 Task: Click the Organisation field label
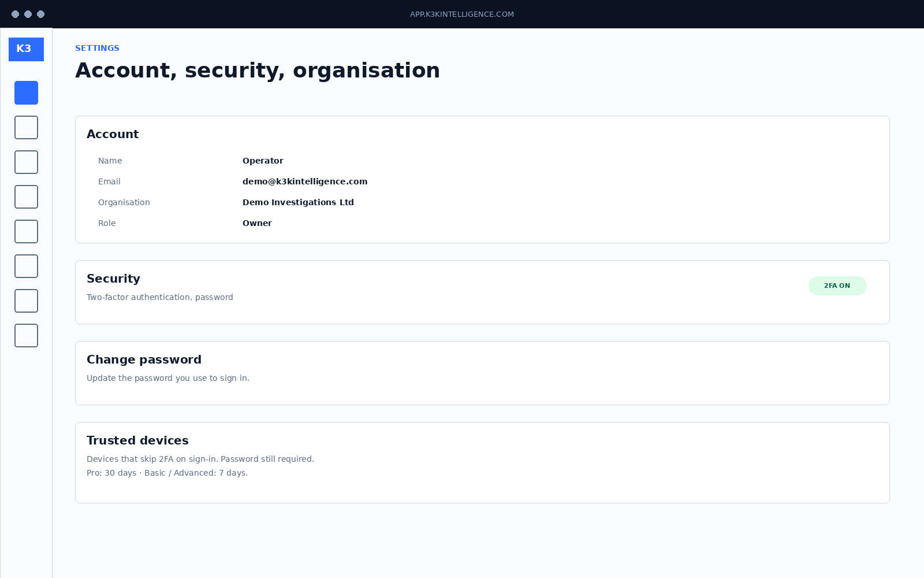(124, 202)
